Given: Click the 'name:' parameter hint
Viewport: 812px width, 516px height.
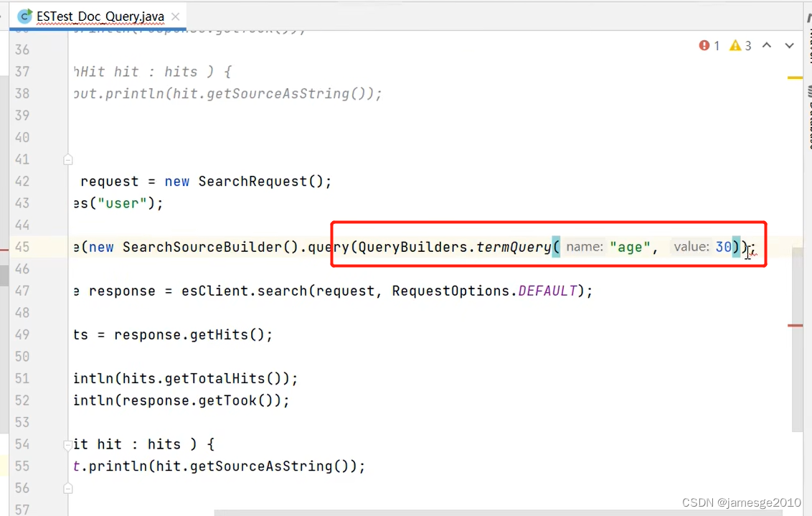Looking at the screenshot, I should tap(585, 247).
